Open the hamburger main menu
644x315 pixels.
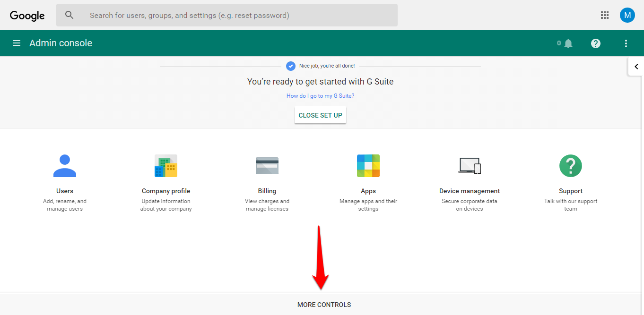pos(17,43)
